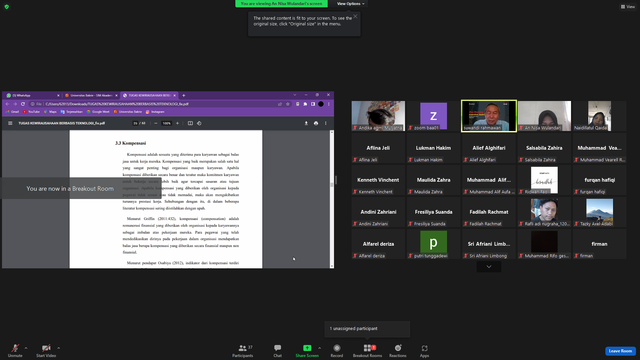Start Video in the Zoom toolbar
The height and width of the screenshot is (360, 640).
46,350
